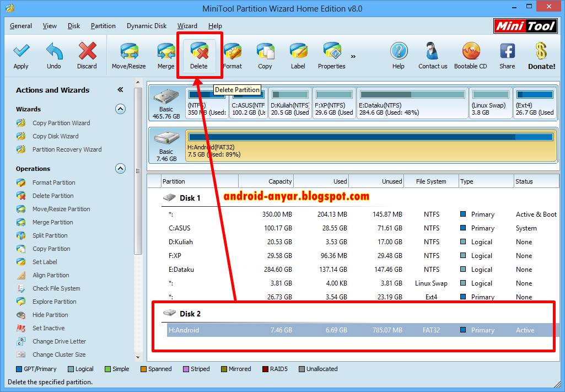The height and width of the screenshot is (392, 565).
Task: Collapse the Actions and Wizards panel
Action: (120, 90)
